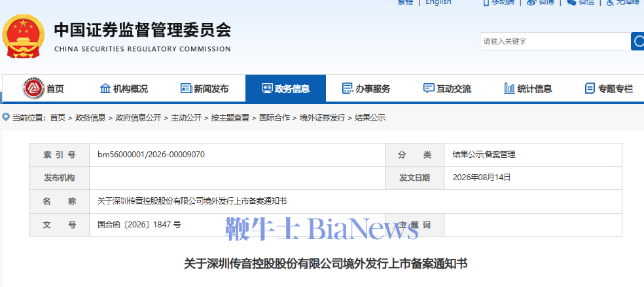Image resolution: width=644 pixels, height=287 pixels.
Task: Click the 发文日期 label cell
Action: coord(414,178)
